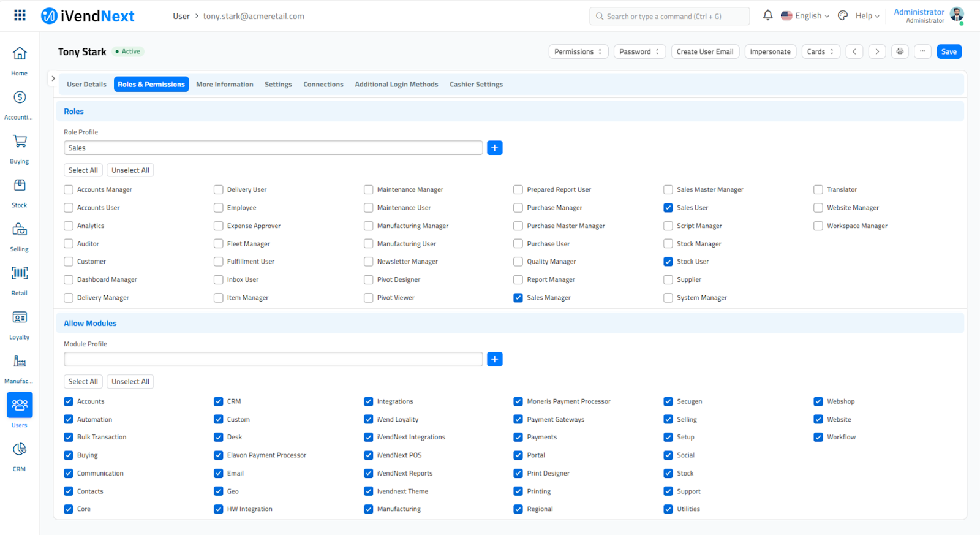Uncheck the Sales User role
The image size is (980, 535).
(668, 208)
